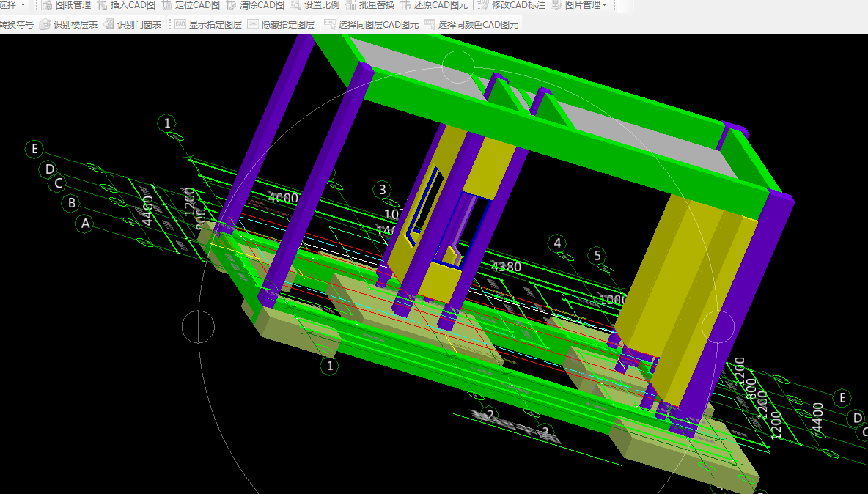Click the 图纸管理 toolbar icon

(x=47, y=5)
